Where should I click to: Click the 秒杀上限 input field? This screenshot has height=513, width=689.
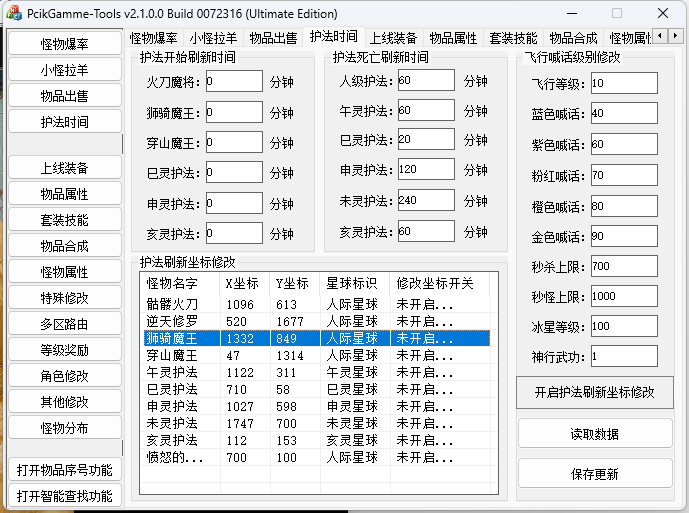click(x=624, y=266)
